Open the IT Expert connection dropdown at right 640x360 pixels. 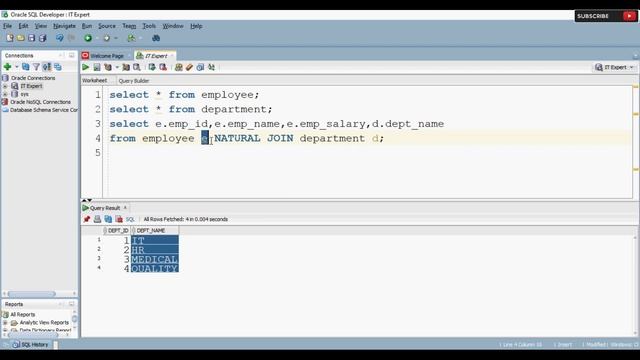point(614,67)
